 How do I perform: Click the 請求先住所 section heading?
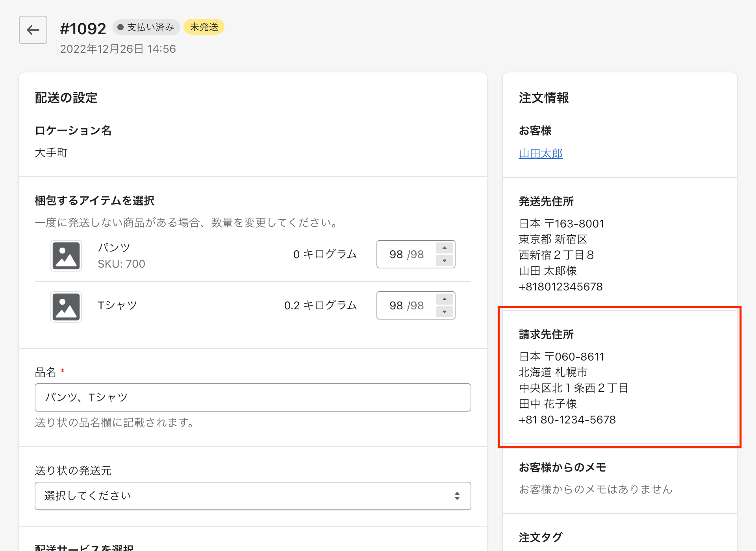(546, 335)
